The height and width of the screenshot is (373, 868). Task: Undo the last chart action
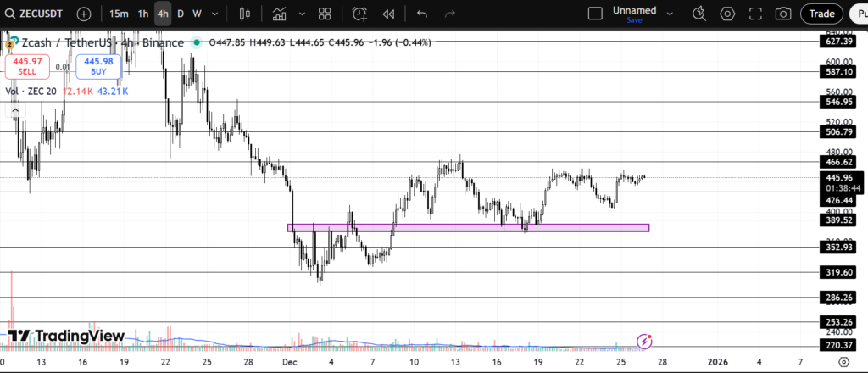422,14
